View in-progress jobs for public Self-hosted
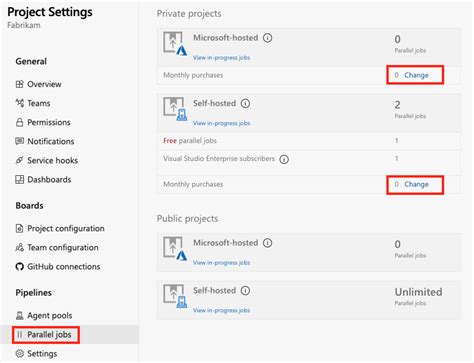The image size is (474, 363). tap(221, 310)
